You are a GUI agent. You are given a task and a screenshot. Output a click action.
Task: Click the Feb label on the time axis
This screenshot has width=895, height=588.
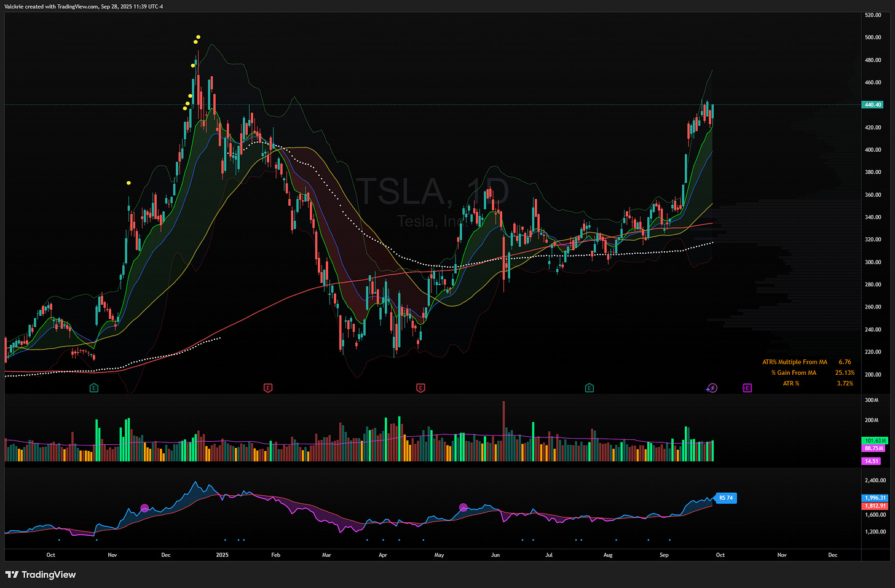[x=275, y=555]
